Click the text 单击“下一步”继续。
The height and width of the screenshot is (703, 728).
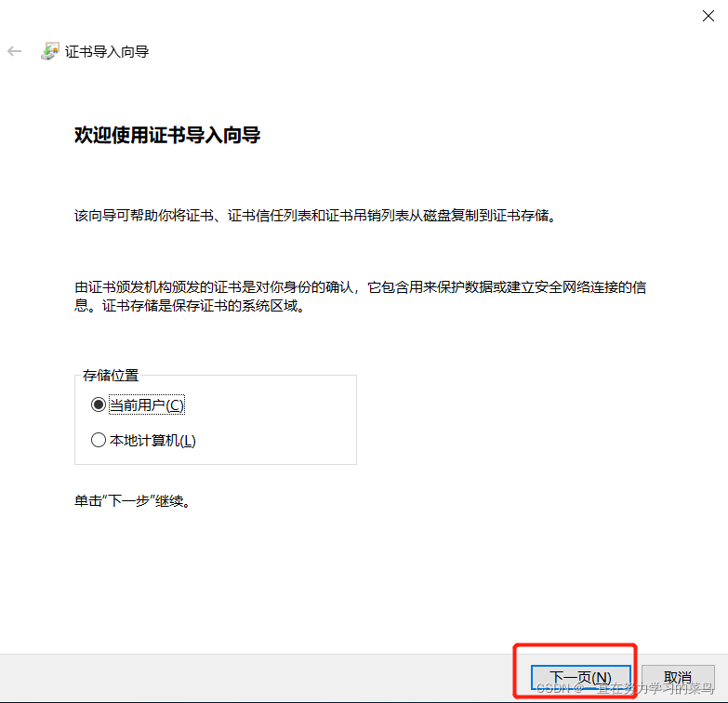pyautogui.click(x=132, y=501)
